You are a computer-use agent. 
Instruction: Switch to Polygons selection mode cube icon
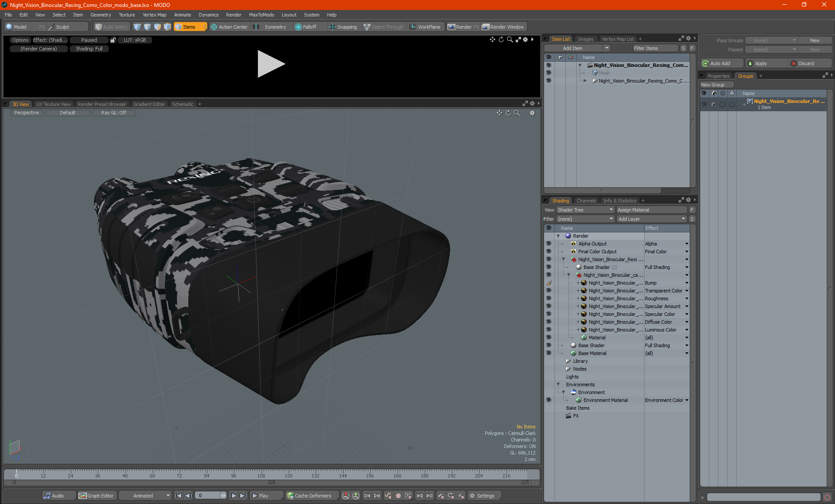pos(157,27)
